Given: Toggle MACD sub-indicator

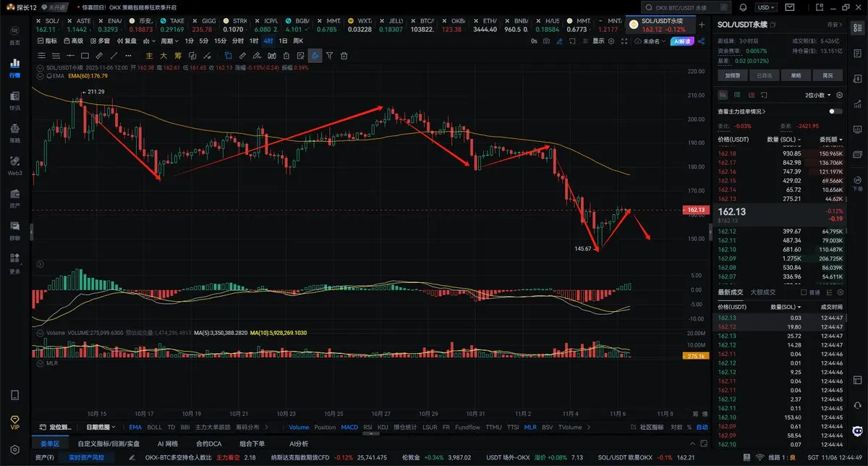Looking at the screenshot, I should (x=349, y=427).
